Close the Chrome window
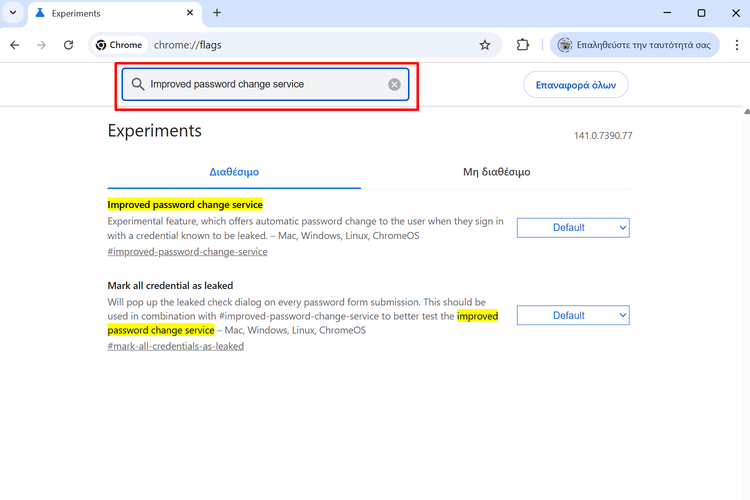750x500 pixels. [x=736, y=13]
